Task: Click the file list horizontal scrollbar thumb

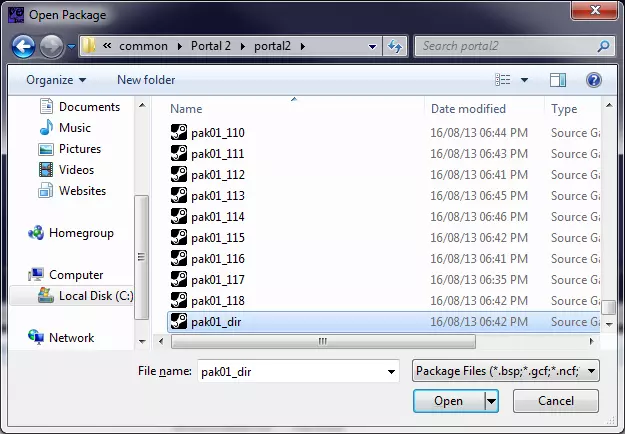Action: click(x=323, y=341)
